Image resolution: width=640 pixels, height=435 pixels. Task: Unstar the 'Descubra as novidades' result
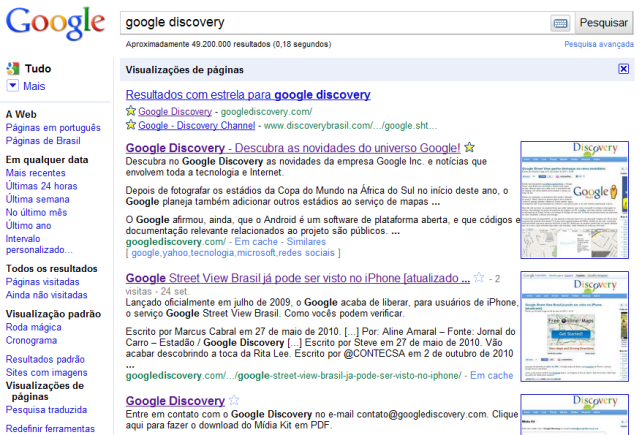(x=469, y=148)
